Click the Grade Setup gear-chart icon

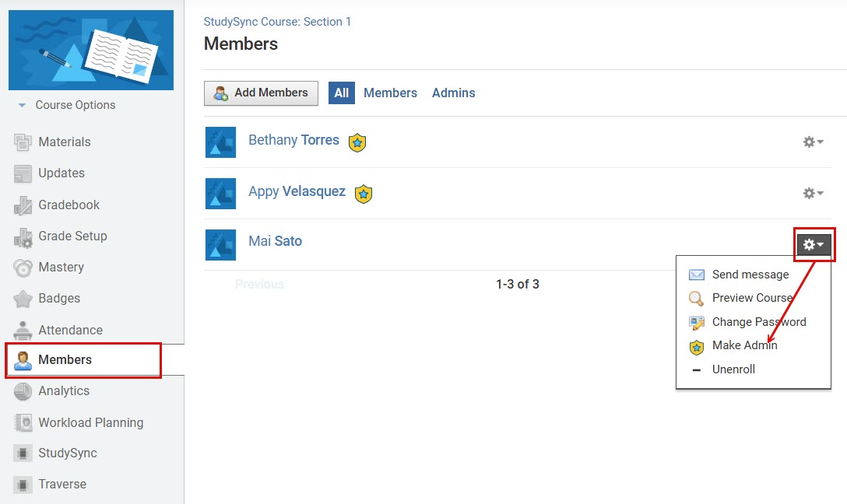[x=23, y=237]
